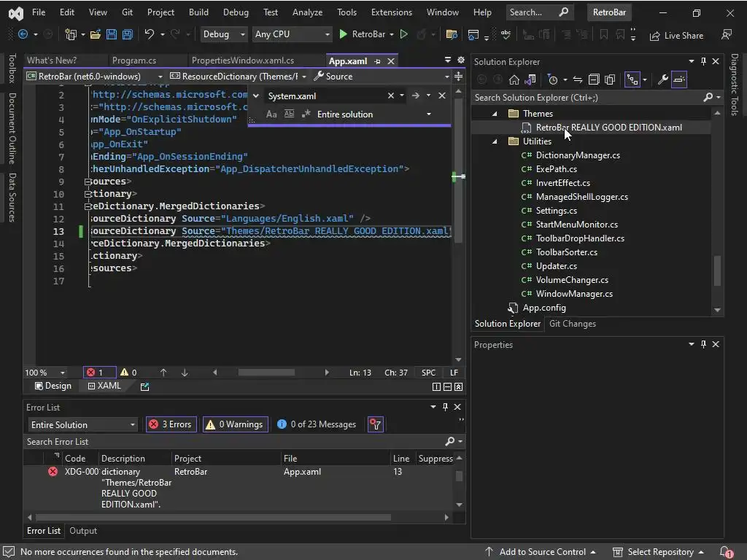Click the pop out XAML pane icon
This screenshot has height=560, width=747.
click(x=145, y=386)
